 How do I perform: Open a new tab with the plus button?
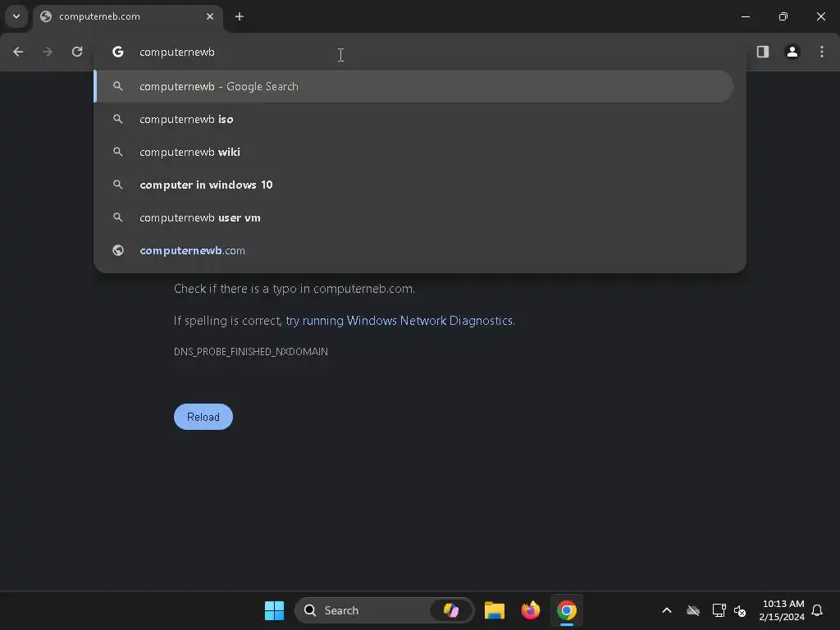pyautogui.click(x=240, y=16)
